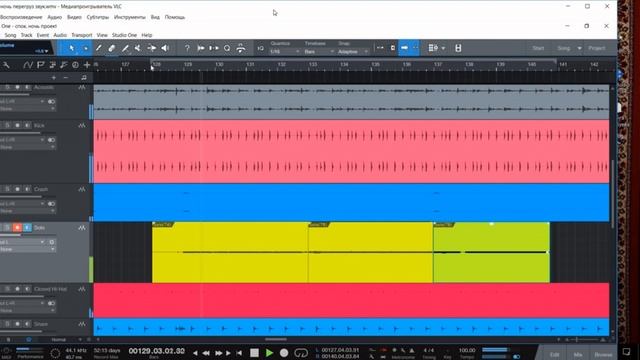Viewport: 640px width, 360px height.
Task: Open the track list options dropdown arrow
Action: [x=443, y=48]
